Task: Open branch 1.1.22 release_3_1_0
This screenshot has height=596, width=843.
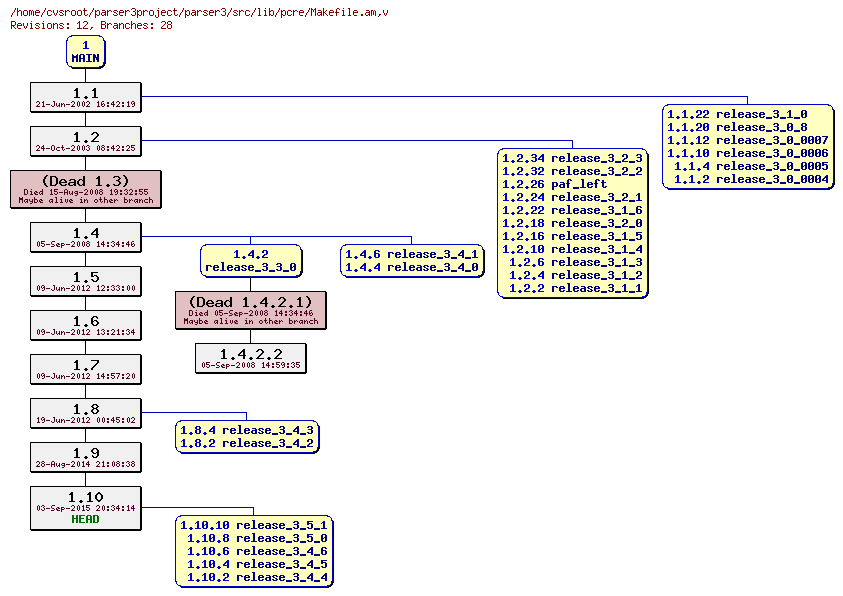Action: click(x=738, y=114)
